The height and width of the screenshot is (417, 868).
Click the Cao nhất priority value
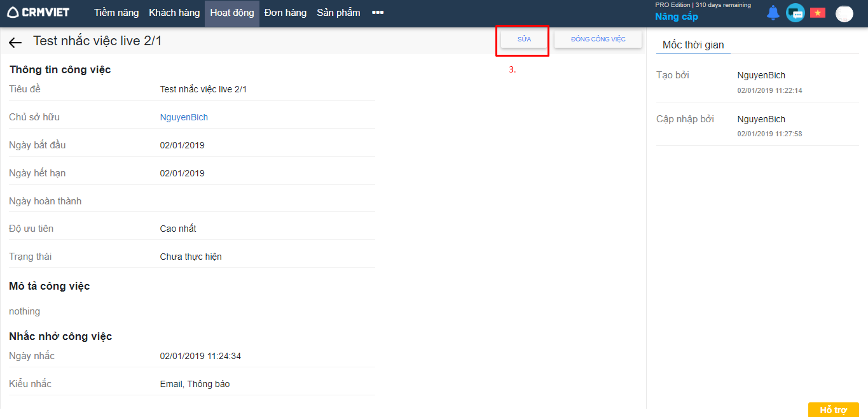coord(178,229)
